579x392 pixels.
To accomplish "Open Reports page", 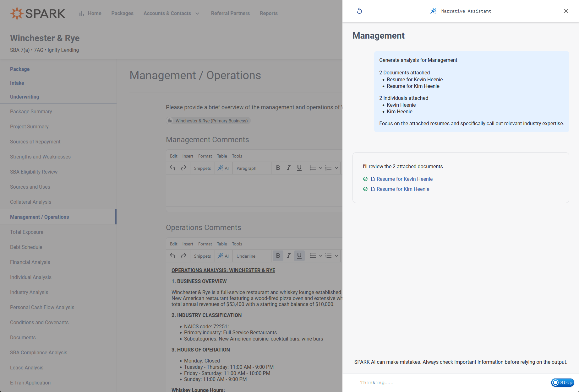I will point(269,13).
